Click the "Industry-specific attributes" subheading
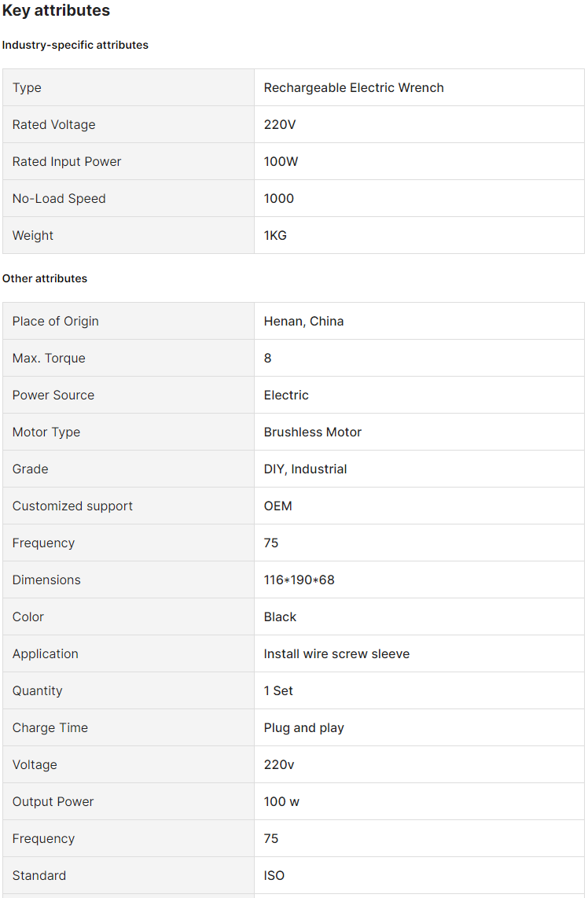 pos(75,45)
